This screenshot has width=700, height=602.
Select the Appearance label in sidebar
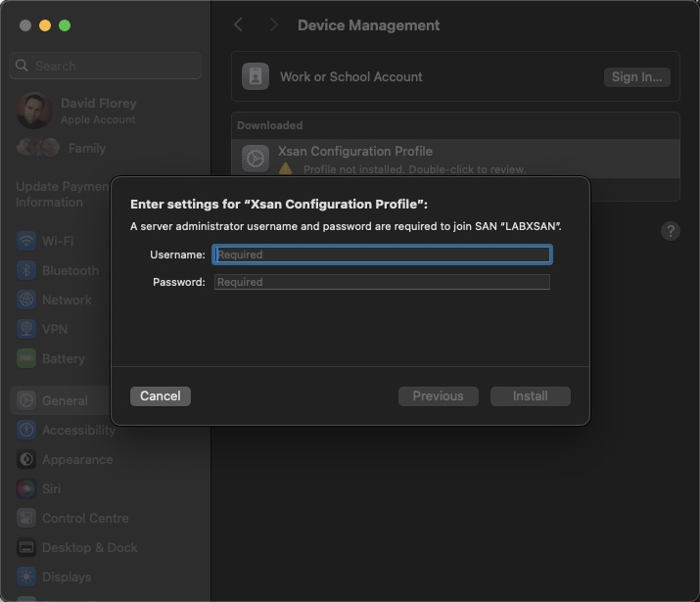click(77, 460)
